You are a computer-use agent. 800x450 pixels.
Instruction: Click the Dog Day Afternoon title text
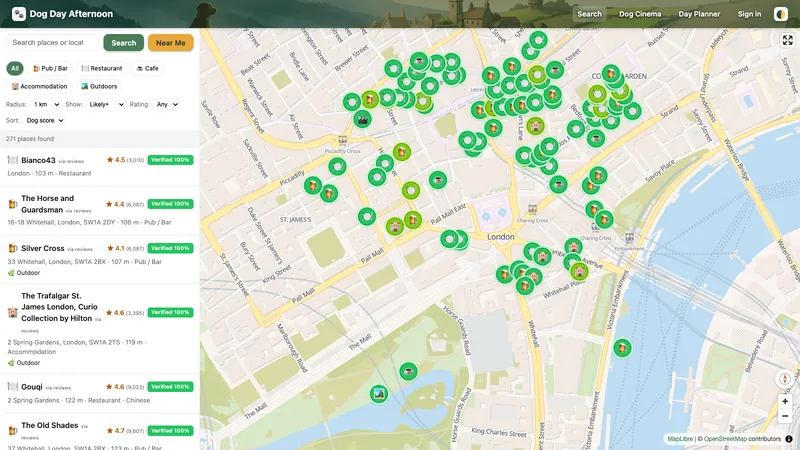coord(71,14)
